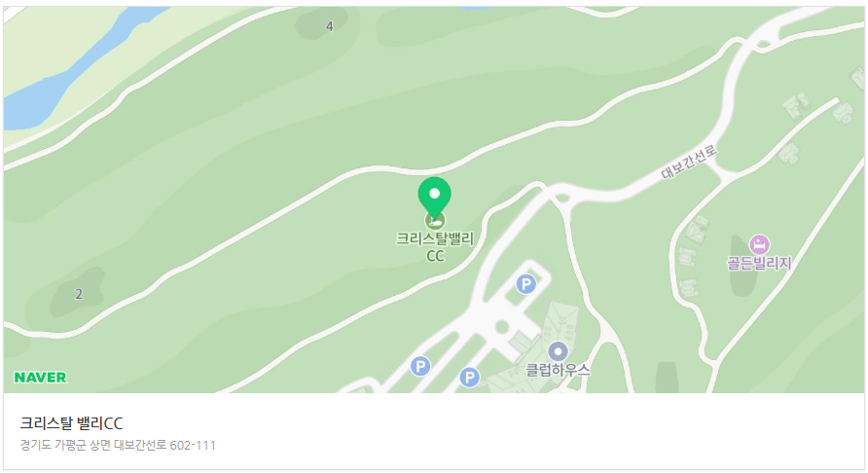Click the roundabout circle in parking area
The width and height of the screenshot is (868, 473).
(502, 327)
